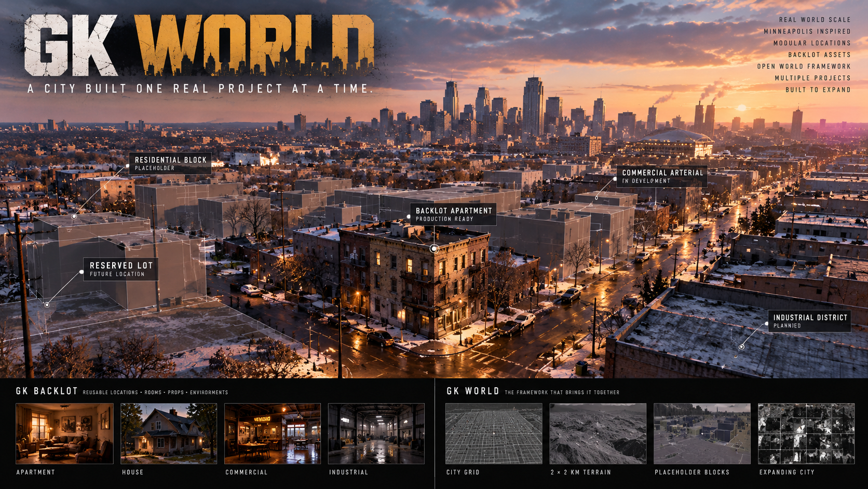Open the House thumbnail
The image size is (868, 489).
tap(169, 433)
